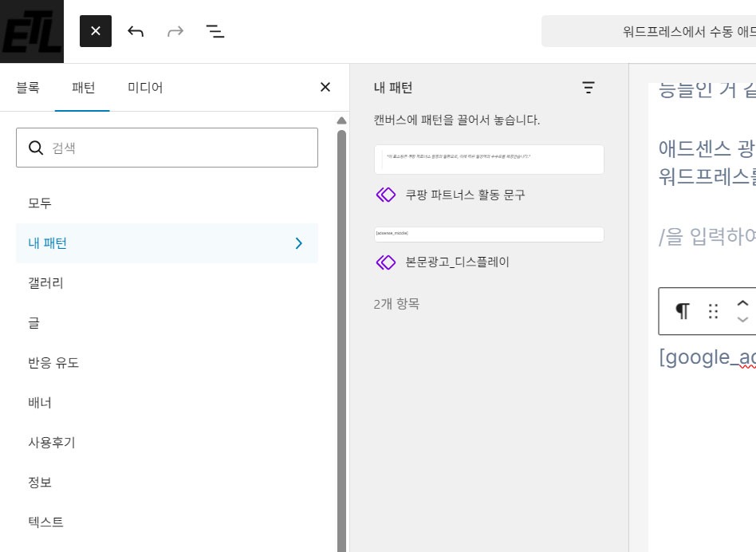This screenshot has height=552, width=756.
Task: Open the 배너 pattern category
Action: (40, 403)
